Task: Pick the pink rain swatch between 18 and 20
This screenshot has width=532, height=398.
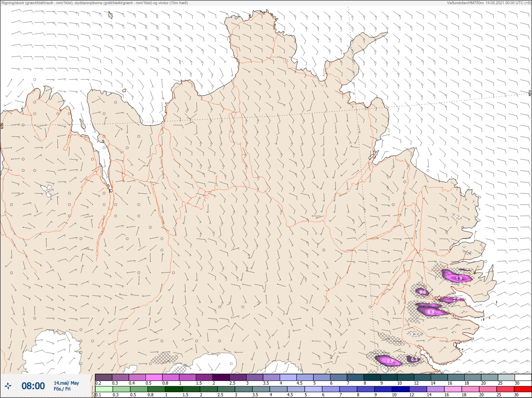Action: (470, 389)
